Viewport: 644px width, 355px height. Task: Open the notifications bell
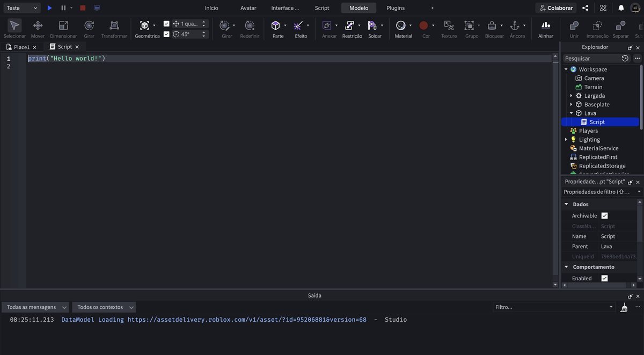pos(621,8)
